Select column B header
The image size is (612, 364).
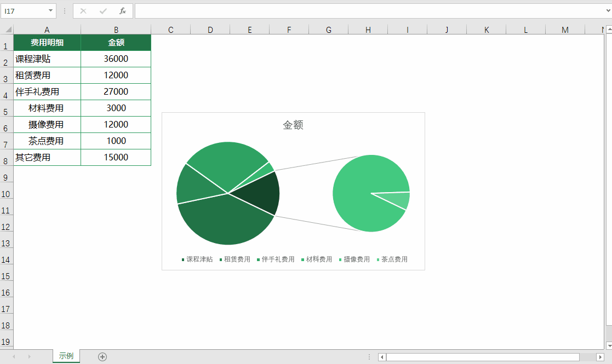tap(116, 30)
